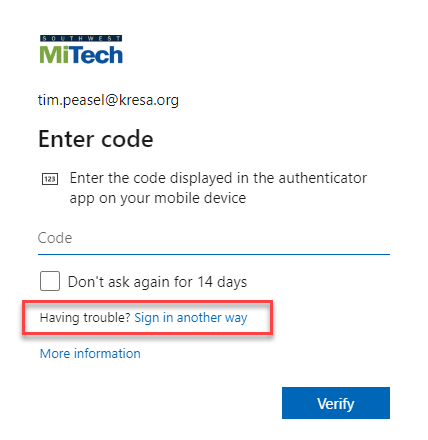Select the Southwest banner above the logo
428x440 pixels.
81,38
